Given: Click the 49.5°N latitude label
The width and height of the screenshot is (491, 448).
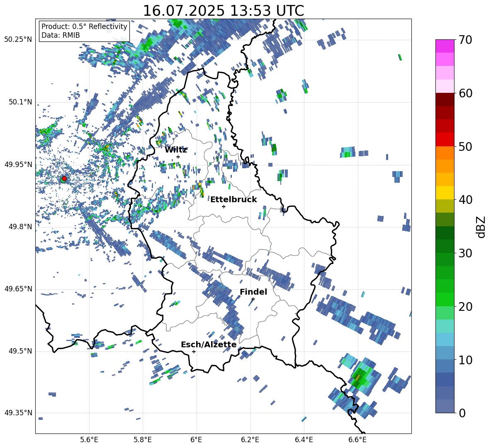Looking at the screenshot, I should pos(20,351).
